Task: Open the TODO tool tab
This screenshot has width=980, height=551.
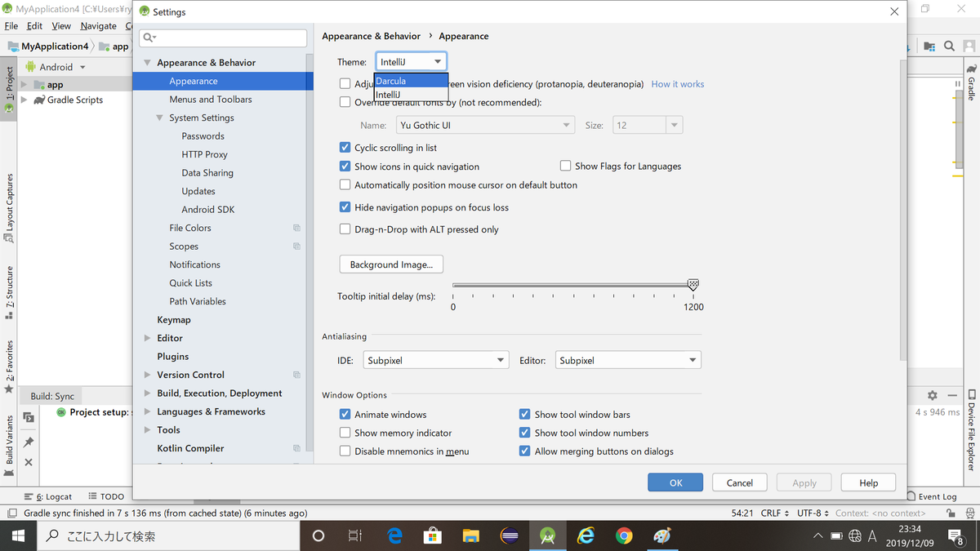Action: [106, 496]
